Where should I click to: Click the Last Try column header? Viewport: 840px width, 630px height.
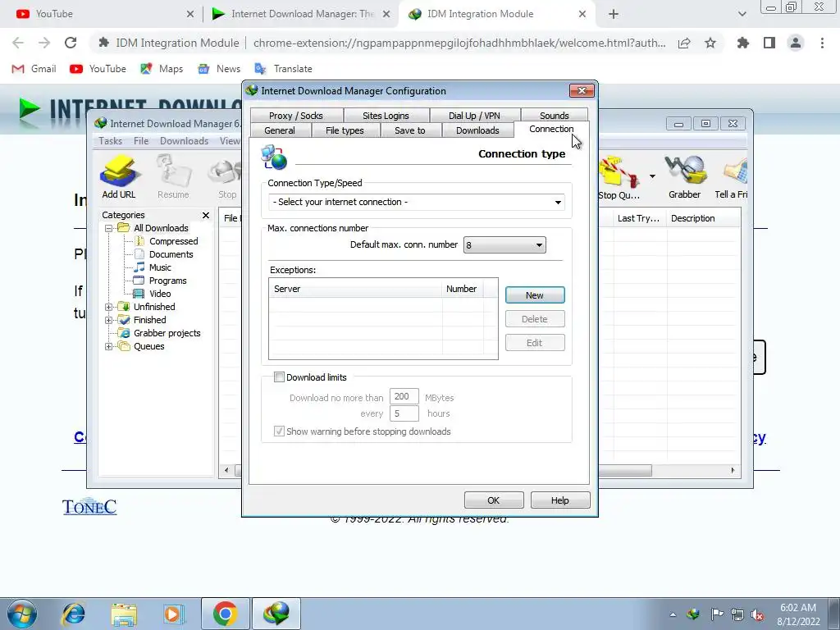point(638,218)
